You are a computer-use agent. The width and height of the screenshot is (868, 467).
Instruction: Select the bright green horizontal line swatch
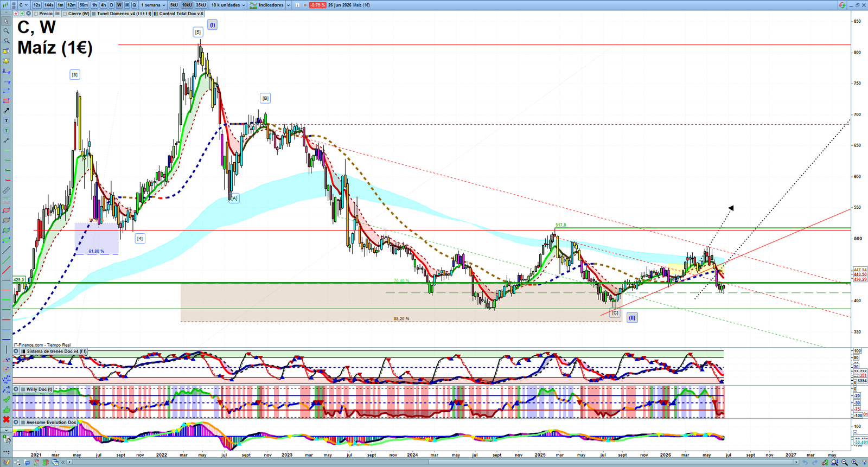[x=6, y=300]
